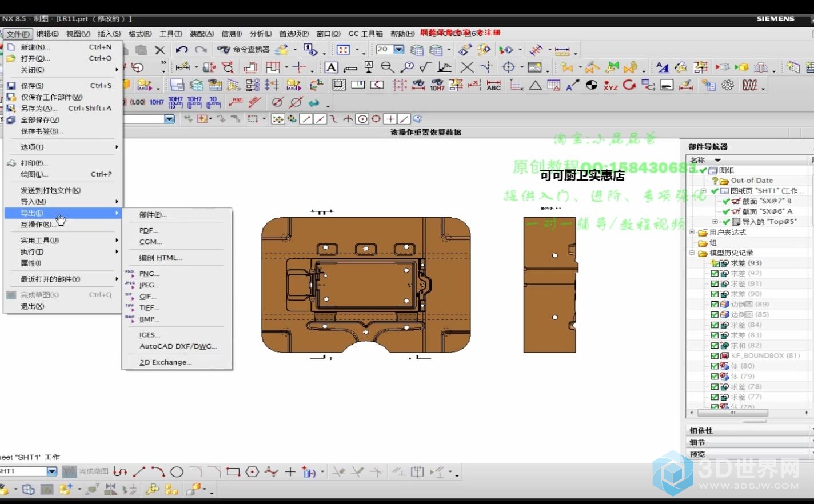Toggle checkbox for KF_BOUNDBOX (81) feature
The width and height of the screenshot is (814, 504).
click(715, 356)
